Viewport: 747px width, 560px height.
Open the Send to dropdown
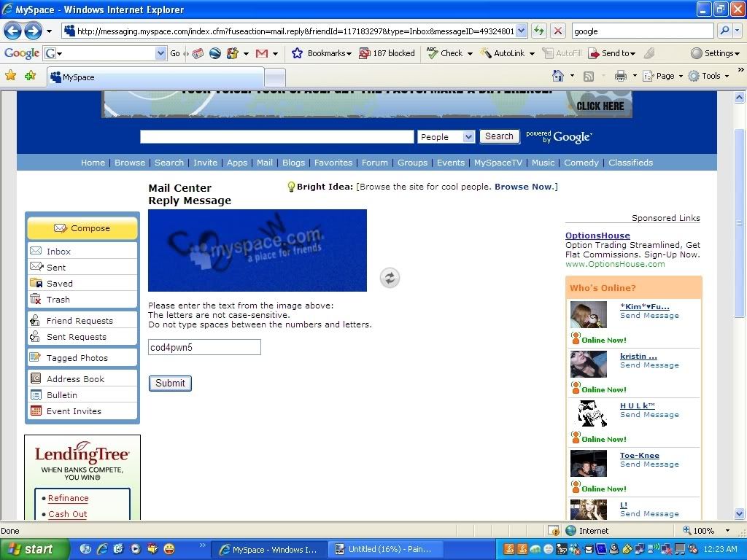click(612, 53)
